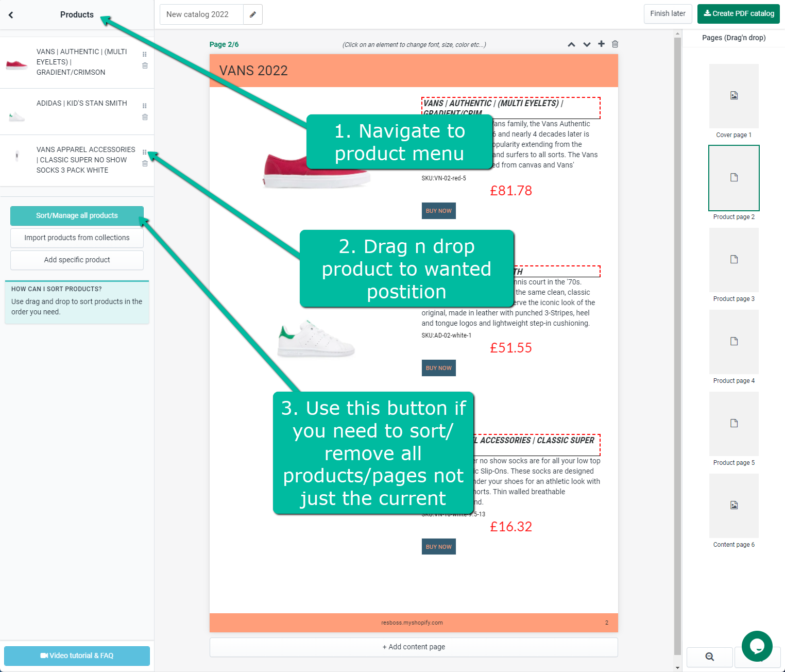Click the Adidas shoe thumbnail in product list
The width and height of the screenshot is (785, 672).
pyautogui.click(x=16, y=116)
